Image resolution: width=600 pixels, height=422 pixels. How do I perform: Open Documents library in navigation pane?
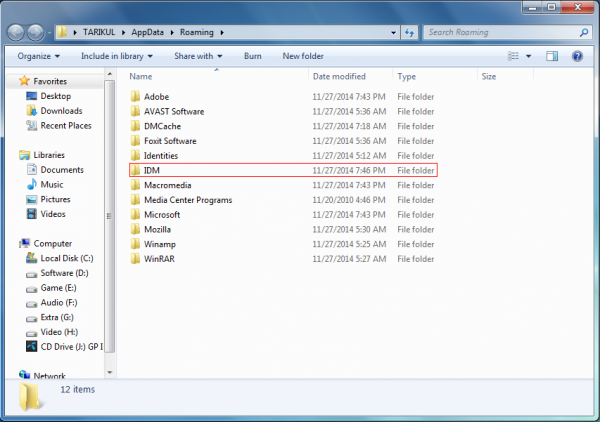[62, 170]
